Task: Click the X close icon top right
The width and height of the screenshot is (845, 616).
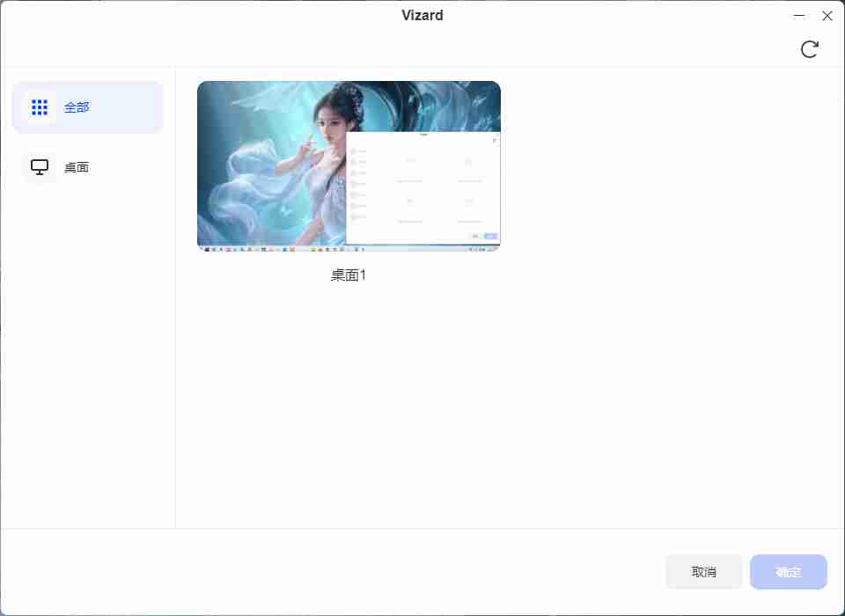Action: click(x=827, y=15)
